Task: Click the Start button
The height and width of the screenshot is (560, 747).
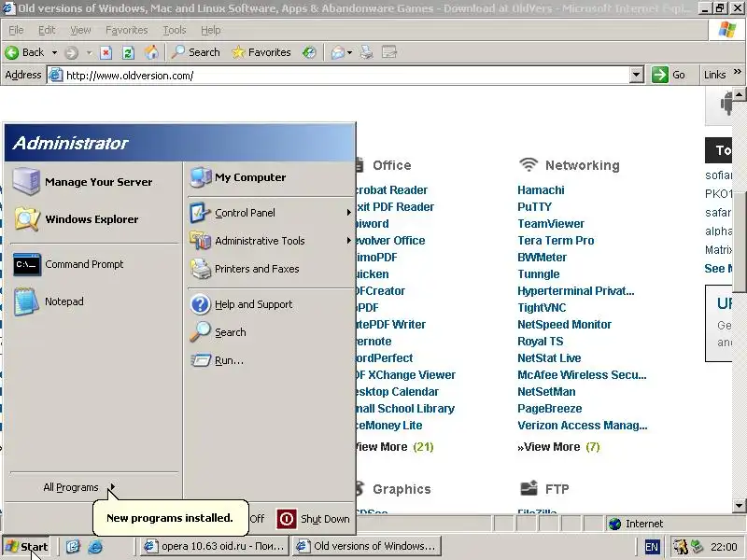Action: coord(27,547)
